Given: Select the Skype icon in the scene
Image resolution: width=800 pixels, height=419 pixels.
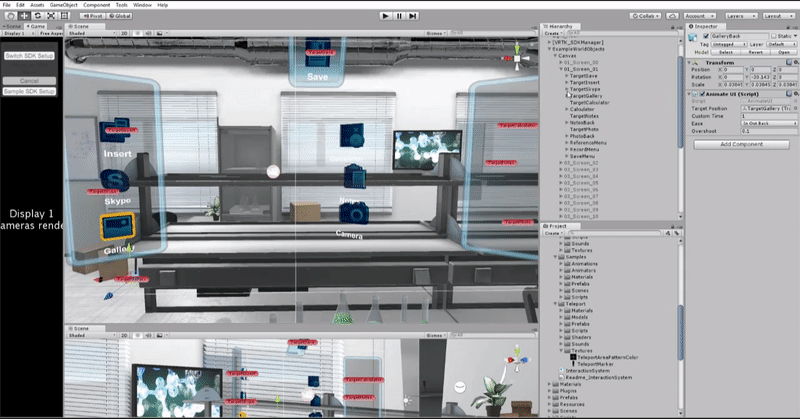Looking at the screenshot, I should coord(115,181).
